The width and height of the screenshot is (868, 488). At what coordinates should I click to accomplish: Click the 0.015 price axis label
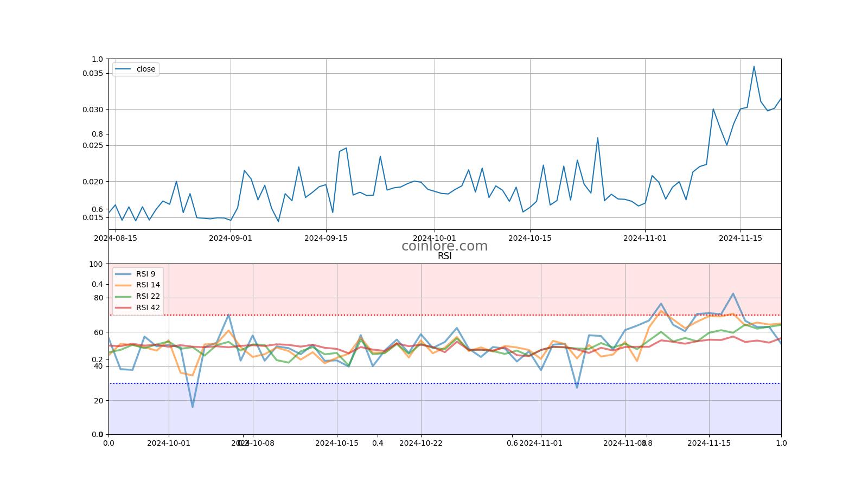[x=93, y=217]
